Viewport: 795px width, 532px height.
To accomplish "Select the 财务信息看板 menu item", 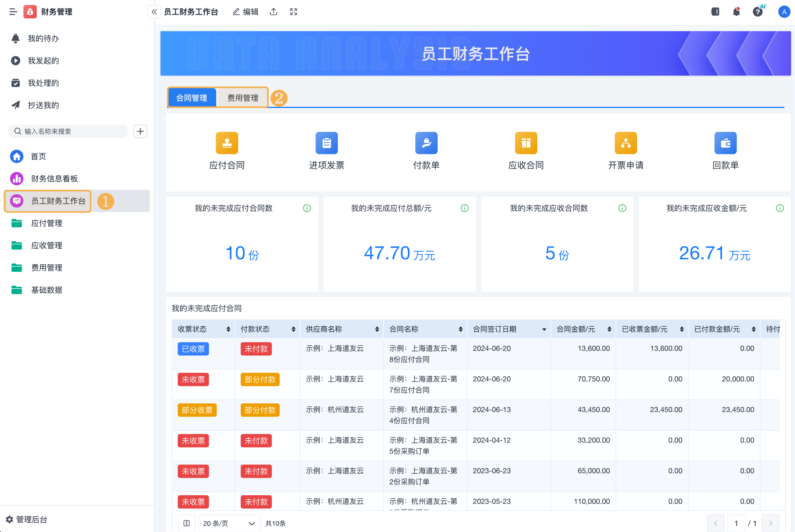I will click(x=54, y=178).
